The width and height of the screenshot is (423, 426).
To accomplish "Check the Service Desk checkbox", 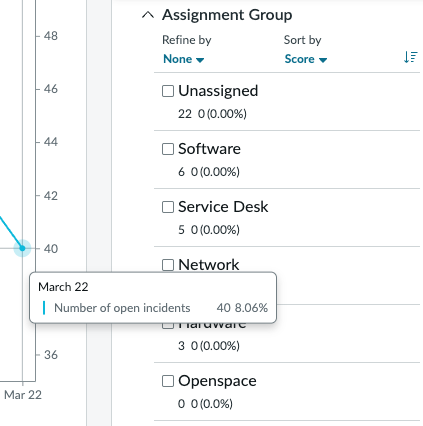I will click(168, 207).
